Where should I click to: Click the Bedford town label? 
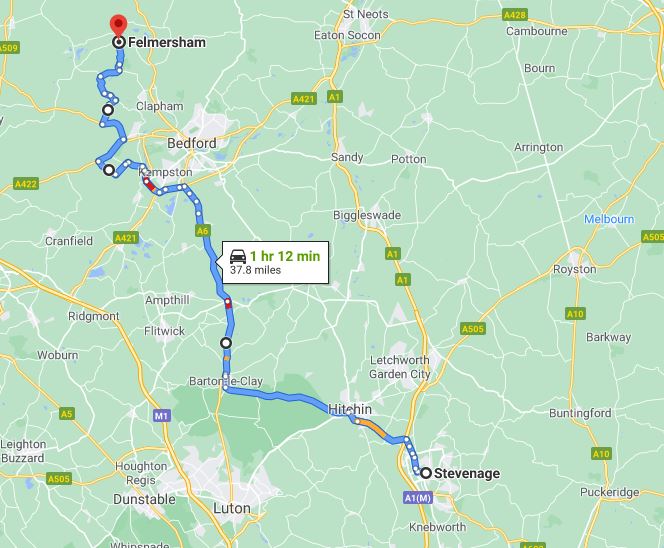point(191,144)
